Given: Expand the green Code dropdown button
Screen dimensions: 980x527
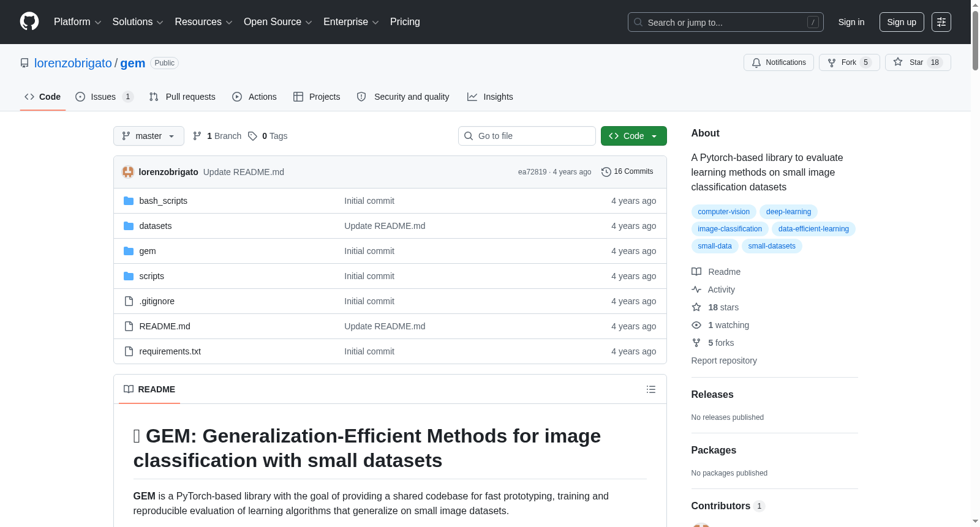Looking at the screenshot, I should tap(633, 136).
